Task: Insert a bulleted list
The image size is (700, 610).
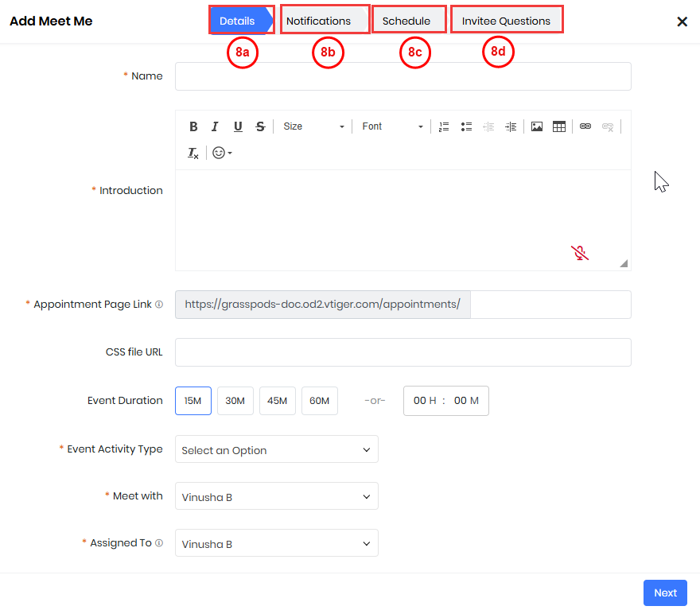Action: [467, 126]
